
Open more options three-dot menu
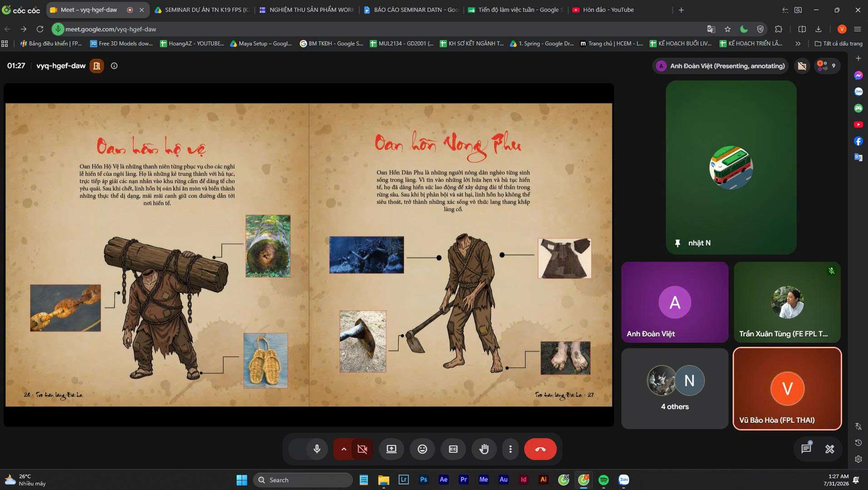pos(510,449)
